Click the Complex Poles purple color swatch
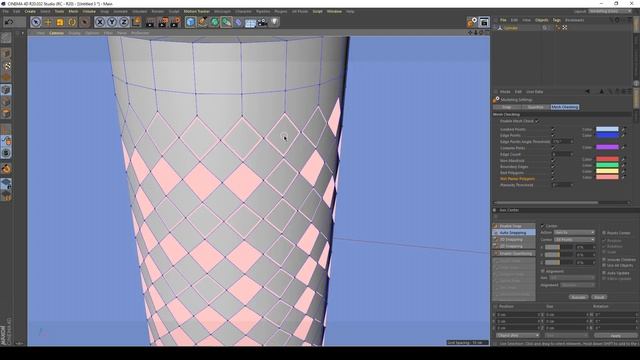640x360 pixels. 607,147
